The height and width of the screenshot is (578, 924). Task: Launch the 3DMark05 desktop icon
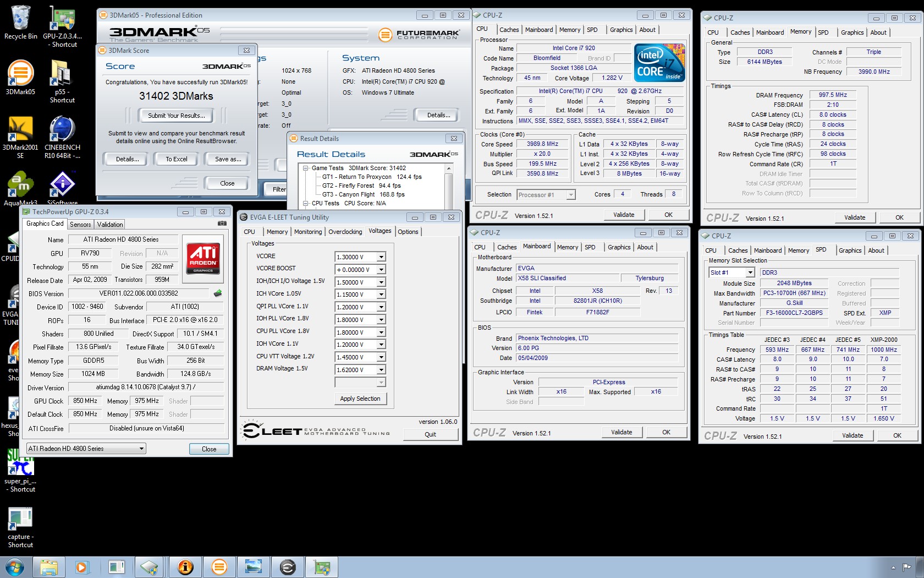pyautogui.click(x=20, y=78)
